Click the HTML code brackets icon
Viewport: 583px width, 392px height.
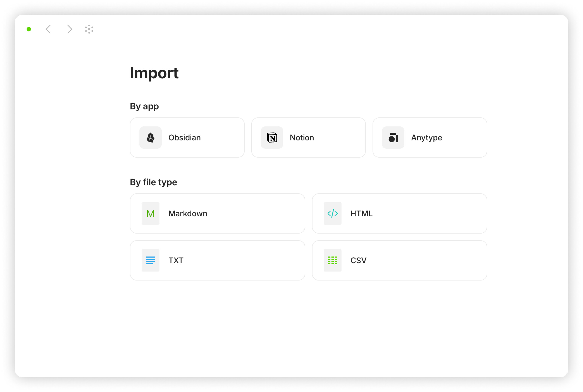click(x=332, y=213)
